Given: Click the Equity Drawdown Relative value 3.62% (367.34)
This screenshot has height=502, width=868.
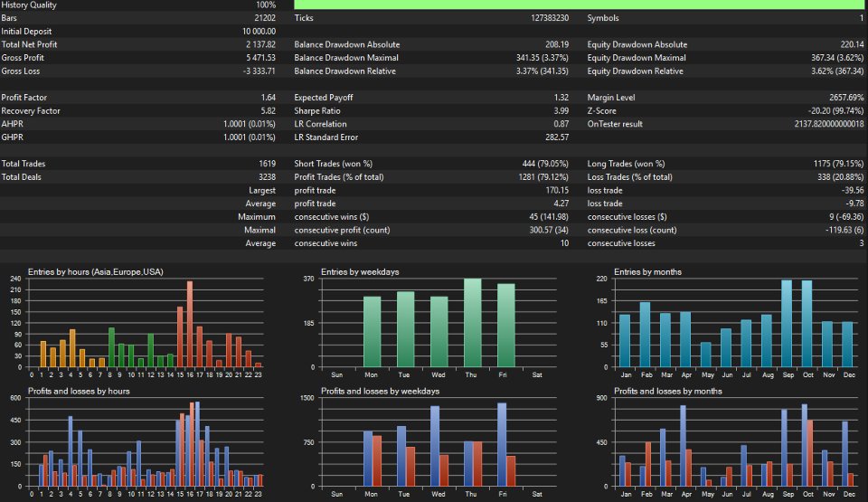Looking at the screenshot, I should (x=837, y=71).
